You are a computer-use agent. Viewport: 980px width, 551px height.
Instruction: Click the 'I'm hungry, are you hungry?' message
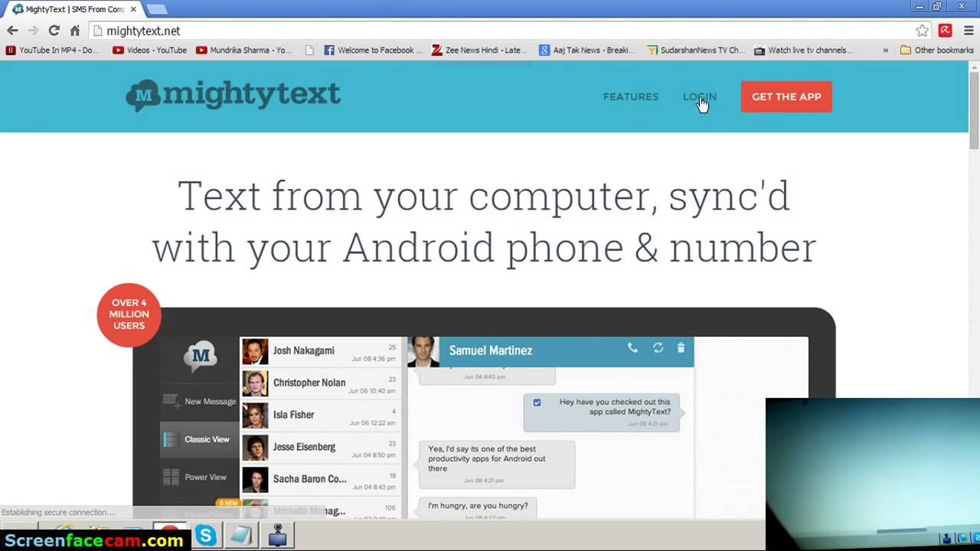(478, 507)
